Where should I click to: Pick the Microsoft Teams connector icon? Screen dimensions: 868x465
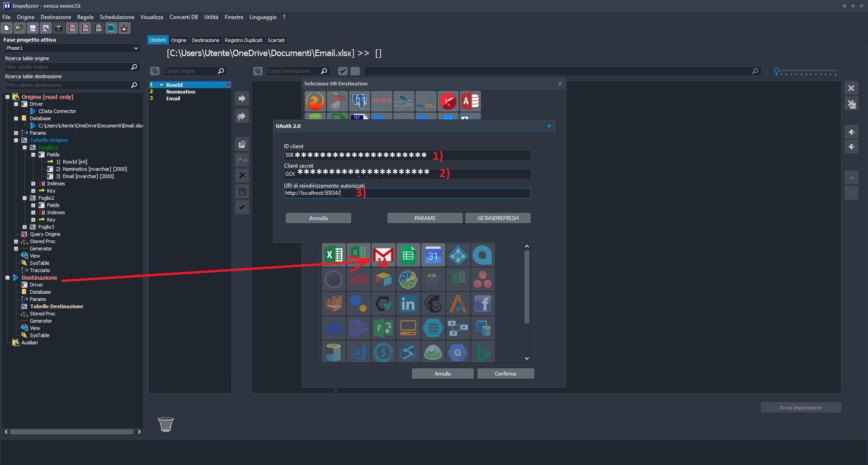(359, 328)
